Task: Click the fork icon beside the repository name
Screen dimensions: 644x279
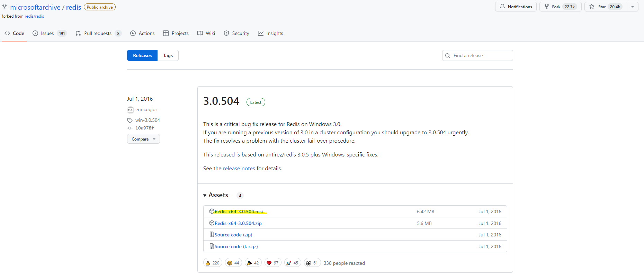Action: [x=5, y=7]
